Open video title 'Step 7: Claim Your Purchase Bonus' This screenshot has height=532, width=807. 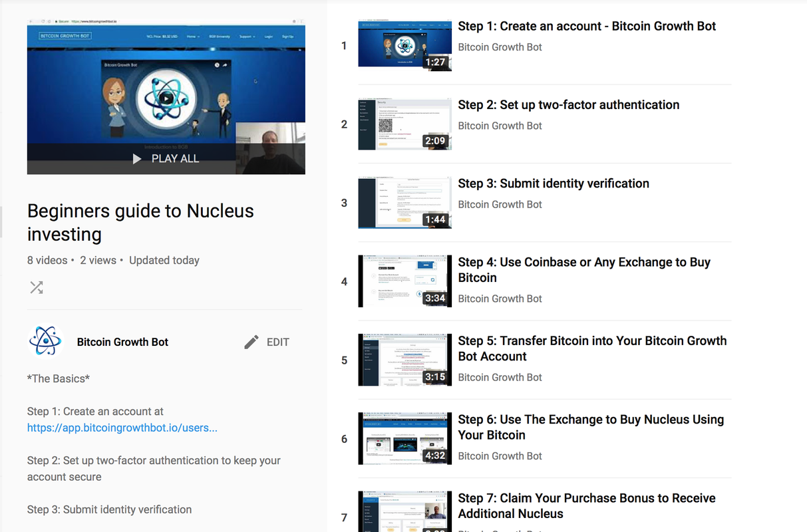pos(587,506)
